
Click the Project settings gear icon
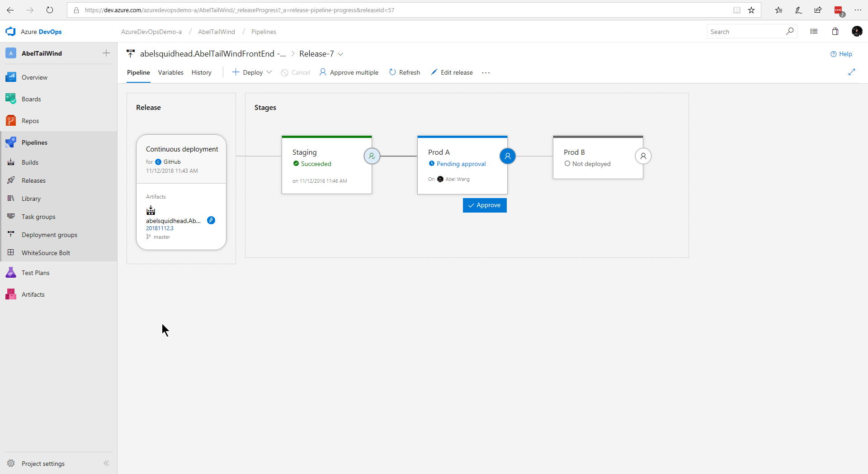click(x=11, y=464)
